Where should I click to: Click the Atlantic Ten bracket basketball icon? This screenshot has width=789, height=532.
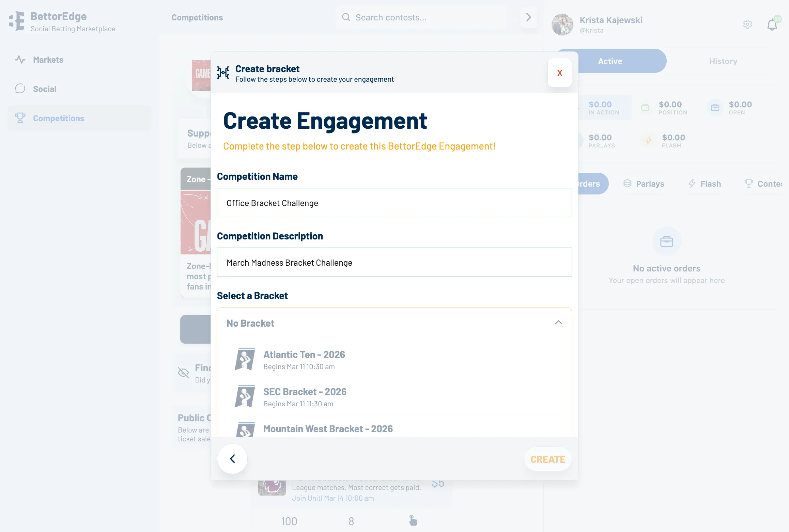pyautogui.click(x=245, y=359)
